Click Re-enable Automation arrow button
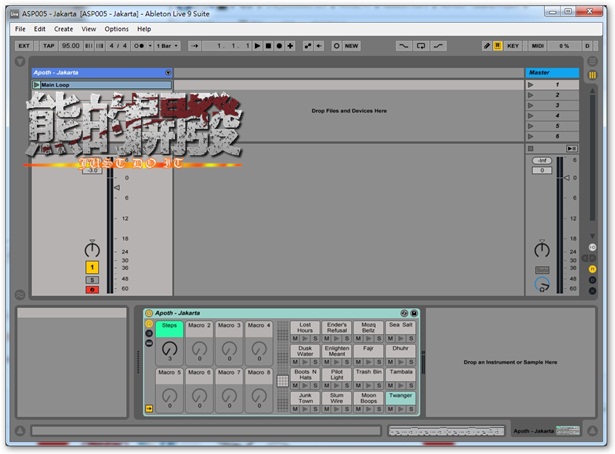 tap(319, 46)
